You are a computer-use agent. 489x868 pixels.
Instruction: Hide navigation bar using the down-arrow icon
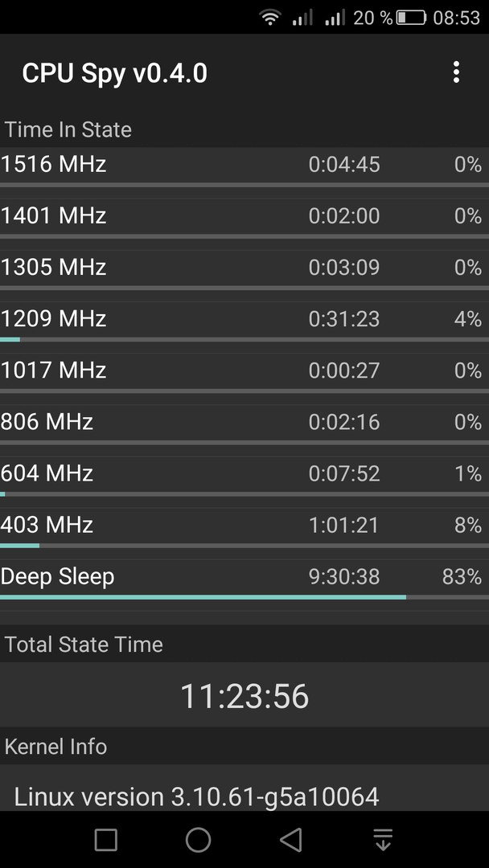pyautogui.click(x=383, y=839)
